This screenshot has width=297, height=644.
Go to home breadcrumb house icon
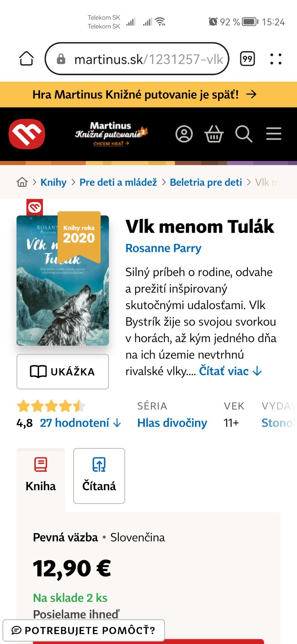(x=22, y=182)
